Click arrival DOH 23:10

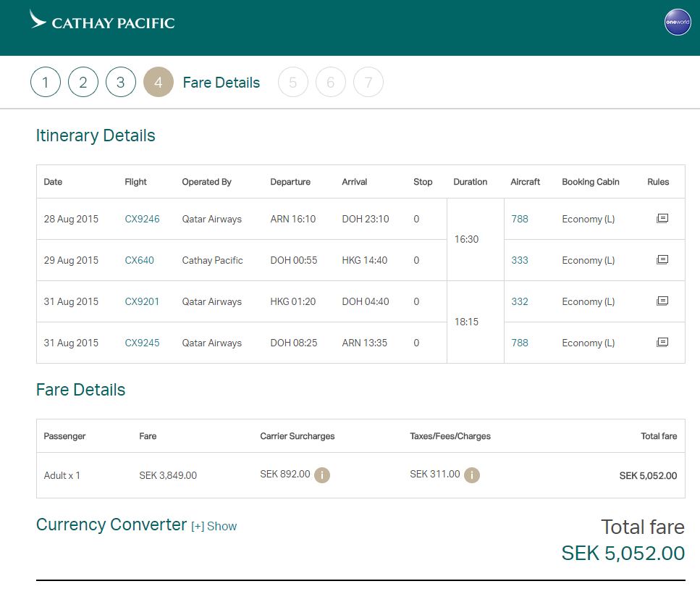coord(365,219)
